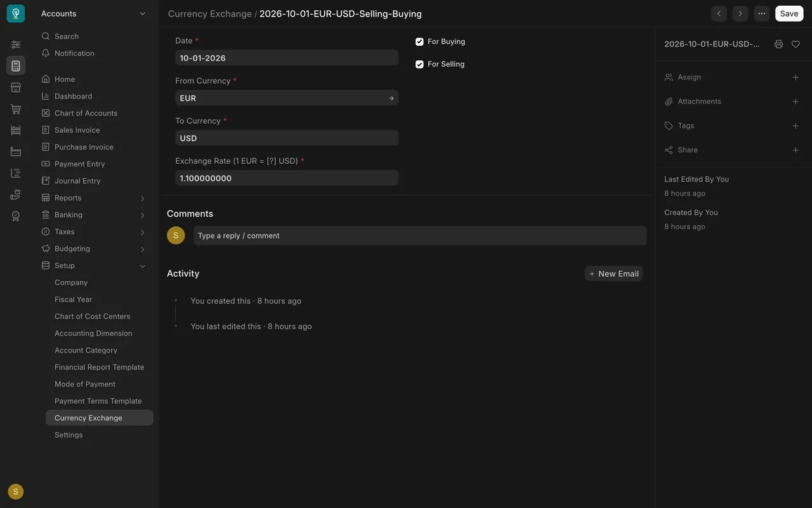This screenshot has width=812, height=508.
Task: Open the Accounts workspace dropdown
Action: click(x=94, y=13)
